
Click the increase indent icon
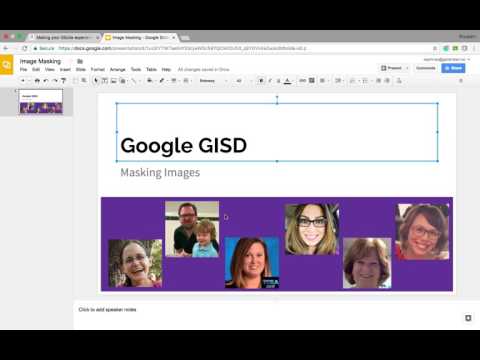click(x=387, y=81)
